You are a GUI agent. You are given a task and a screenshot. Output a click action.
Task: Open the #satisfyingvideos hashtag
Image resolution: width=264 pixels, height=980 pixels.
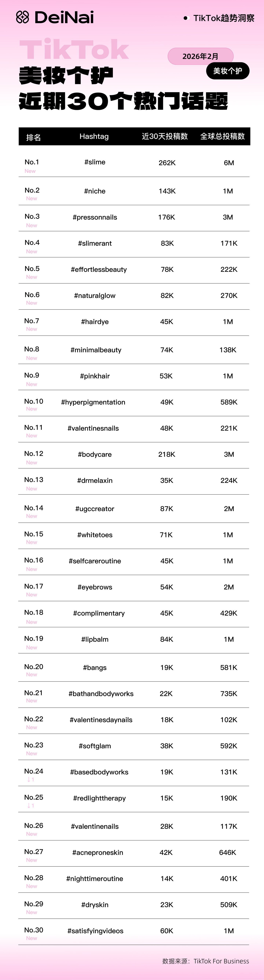(95, 931)
